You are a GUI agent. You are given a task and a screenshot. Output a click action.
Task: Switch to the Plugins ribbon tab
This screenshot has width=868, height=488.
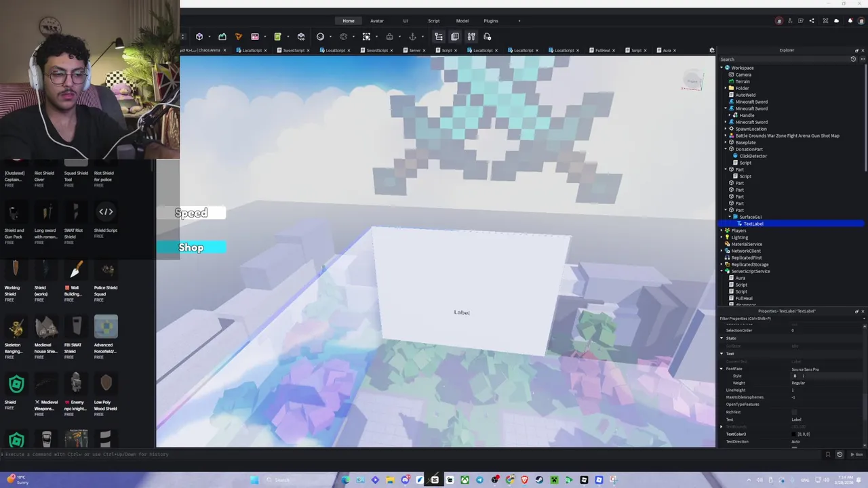click(491, 21)
